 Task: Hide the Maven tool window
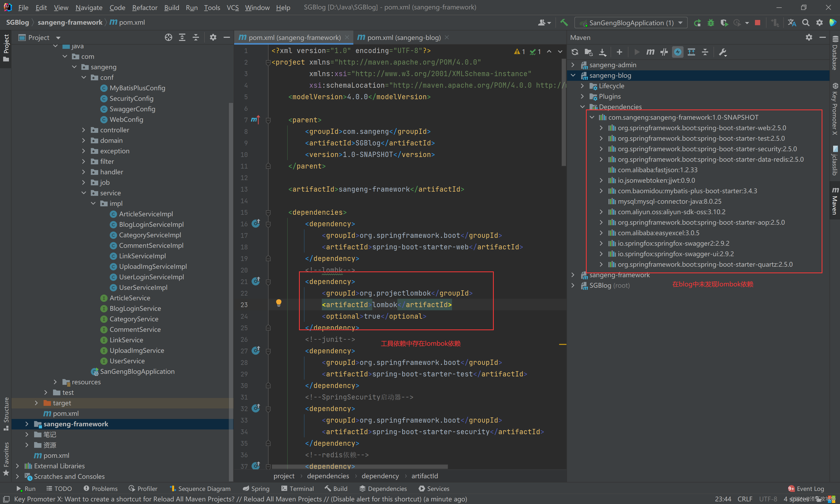(822, 37)
